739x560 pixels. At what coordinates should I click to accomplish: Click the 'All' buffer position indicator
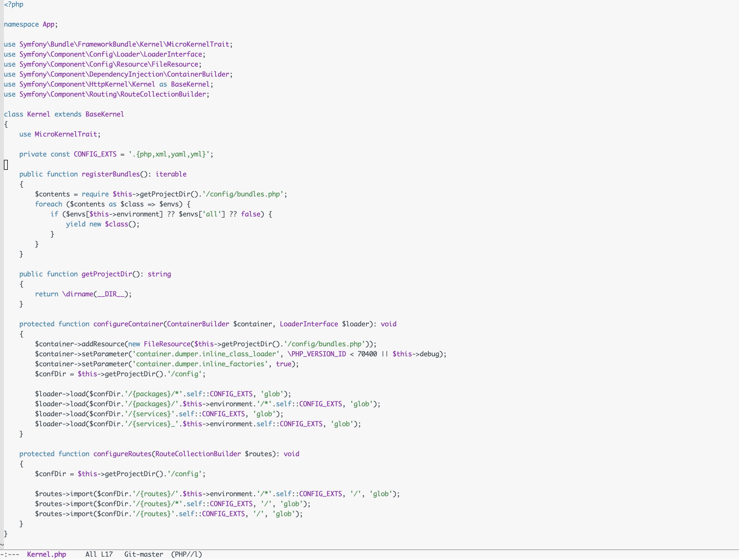point(91,554)
